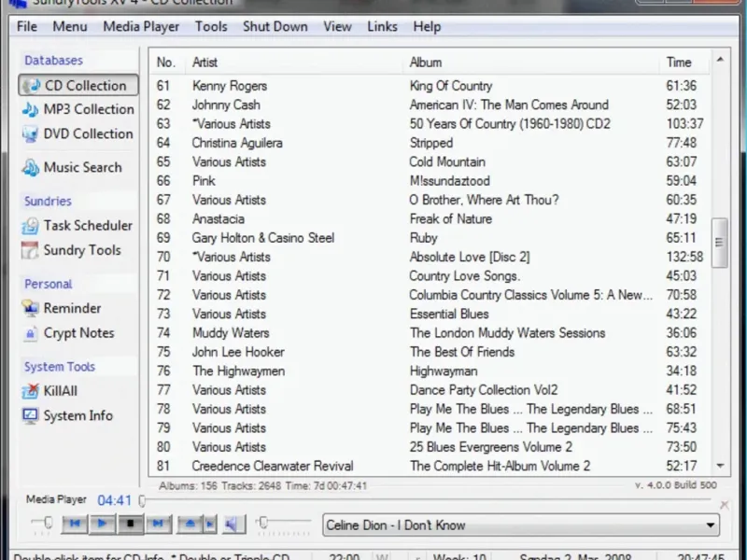Click the eject/open media button

tap(190, 524)
